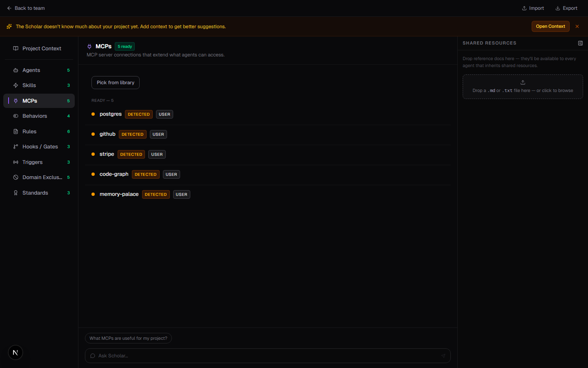Image resolution: width=588 pixels, height=368 pixels.
Task: Click the send arrow in Ask Scholar box
Action: coord(443,356)
